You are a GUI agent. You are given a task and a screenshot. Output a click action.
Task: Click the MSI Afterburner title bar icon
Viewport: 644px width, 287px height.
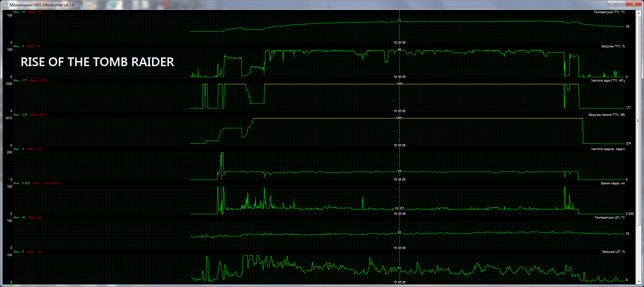[x=5, y=5]
